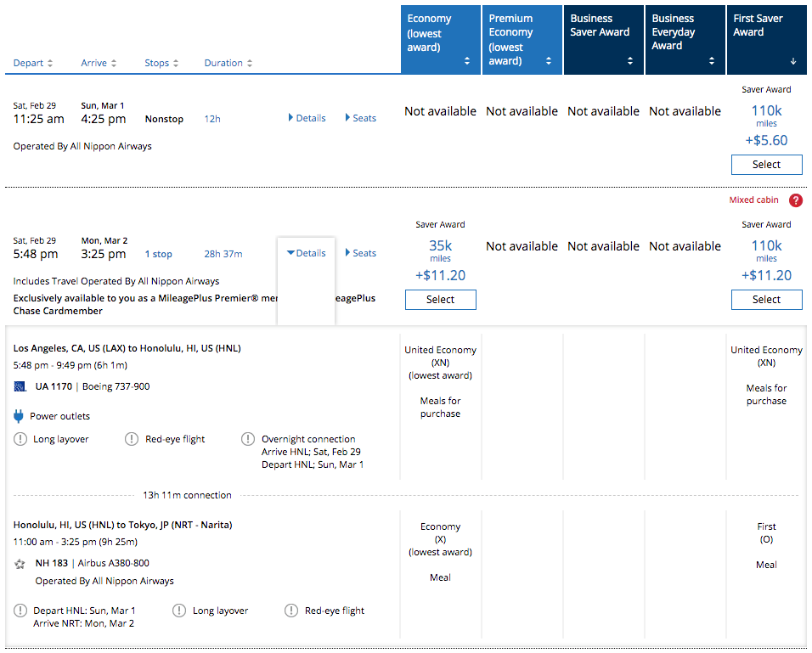Click the Depart HNL date-change warning icon
Image resolution: width=812 pixels, height=653 pixels.
point(20,611)
